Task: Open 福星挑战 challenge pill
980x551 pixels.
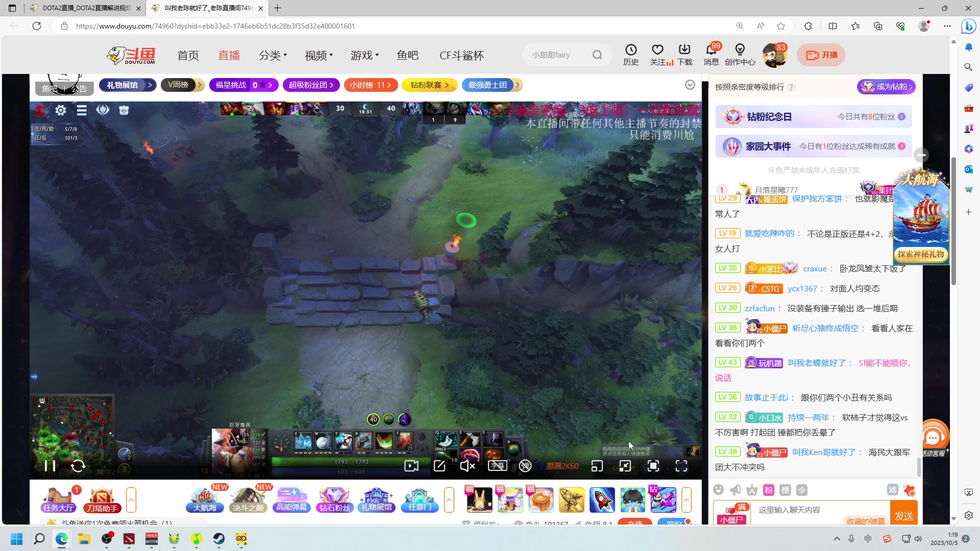Action: tap(243, 85)
